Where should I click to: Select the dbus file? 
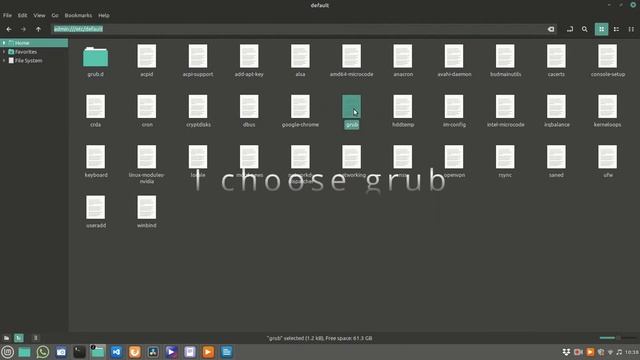[249, 111]
